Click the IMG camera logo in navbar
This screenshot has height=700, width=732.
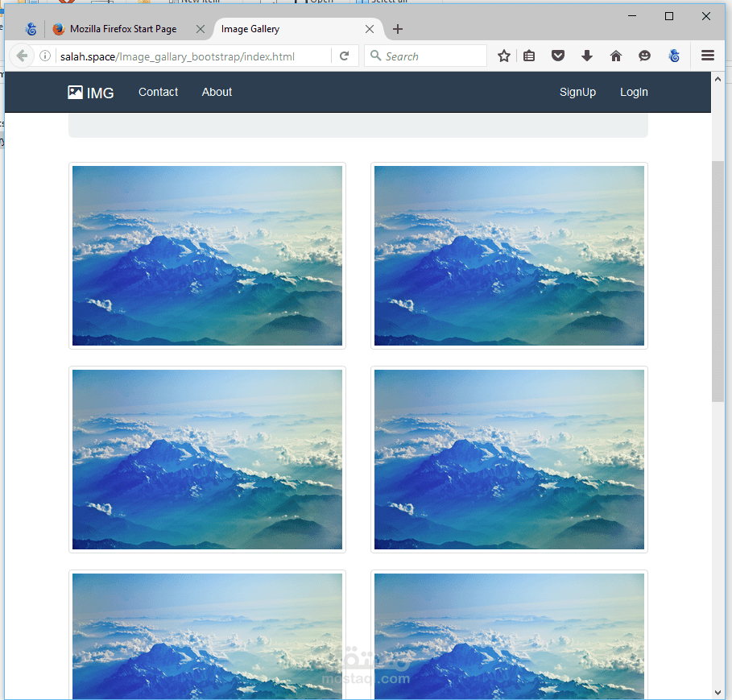pos(75,92)
